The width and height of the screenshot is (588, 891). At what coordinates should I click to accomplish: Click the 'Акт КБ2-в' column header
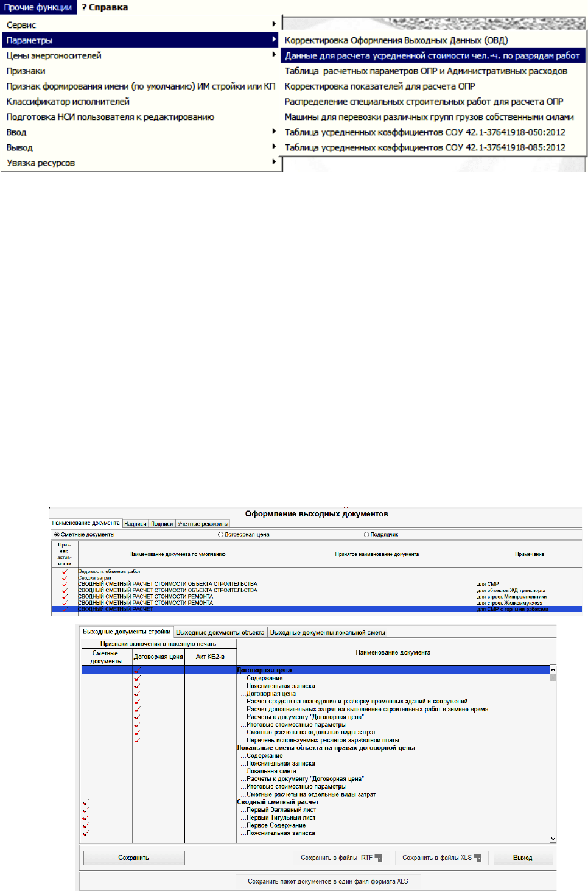tap(210, 657)
